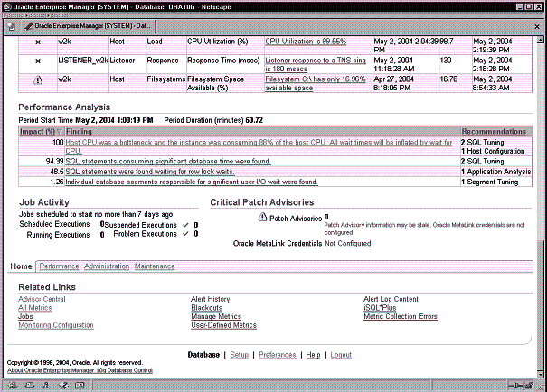Sort by the Impact (%) column arrow

60,132
